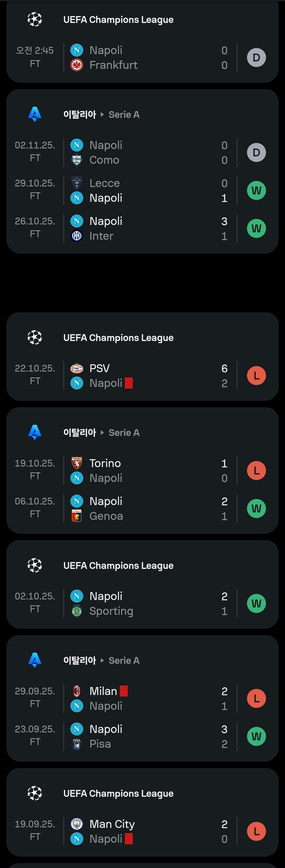Click the Sporting club logo

coord(77,611)
